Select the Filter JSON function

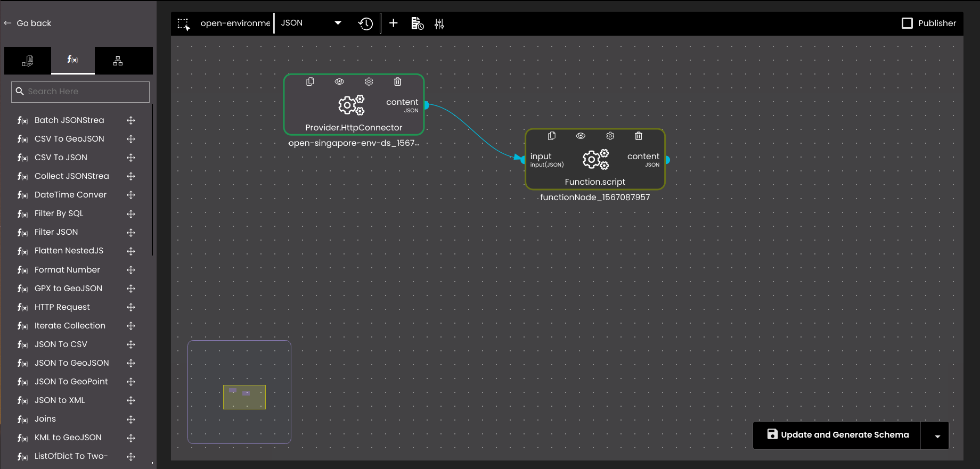click(56, 232)
